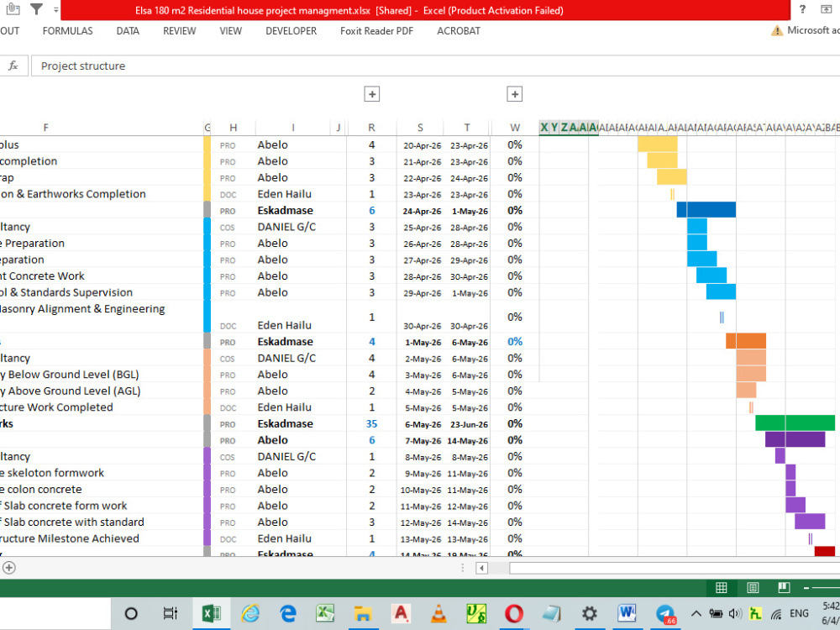Screen dimensions: 840x630
Task: Add a new sheet with plus button
Action: coord(8,567)
